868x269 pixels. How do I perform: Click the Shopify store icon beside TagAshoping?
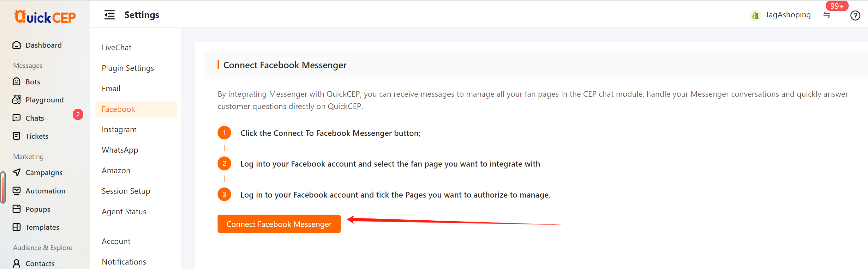(x=755, y=15)
